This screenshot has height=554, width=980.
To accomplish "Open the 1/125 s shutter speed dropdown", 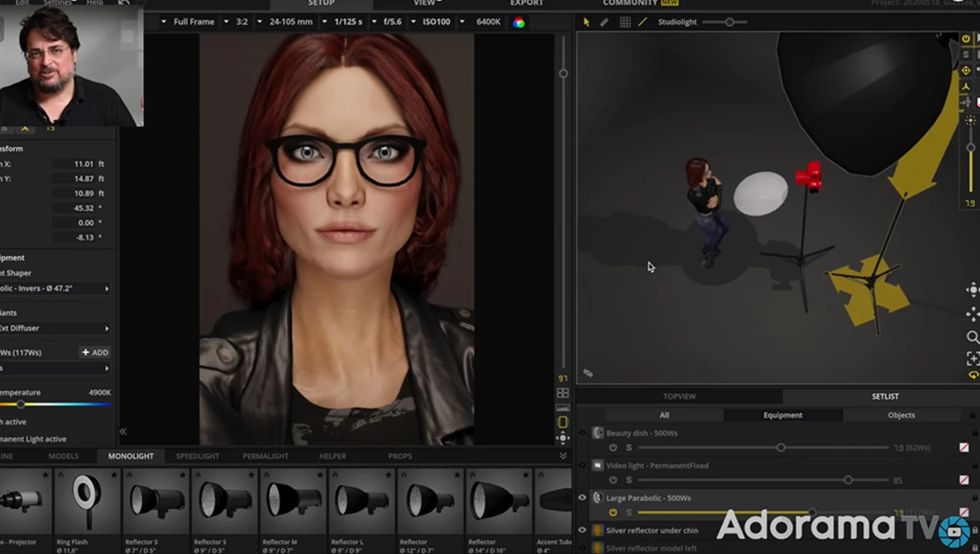I will click(x=343, y=21).
